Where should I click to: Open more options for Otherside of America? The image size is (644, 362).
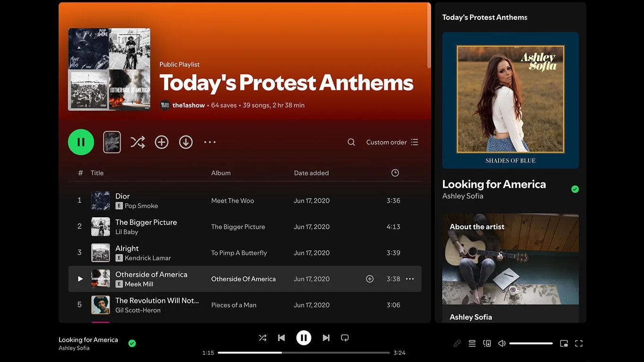pos(410,279)
